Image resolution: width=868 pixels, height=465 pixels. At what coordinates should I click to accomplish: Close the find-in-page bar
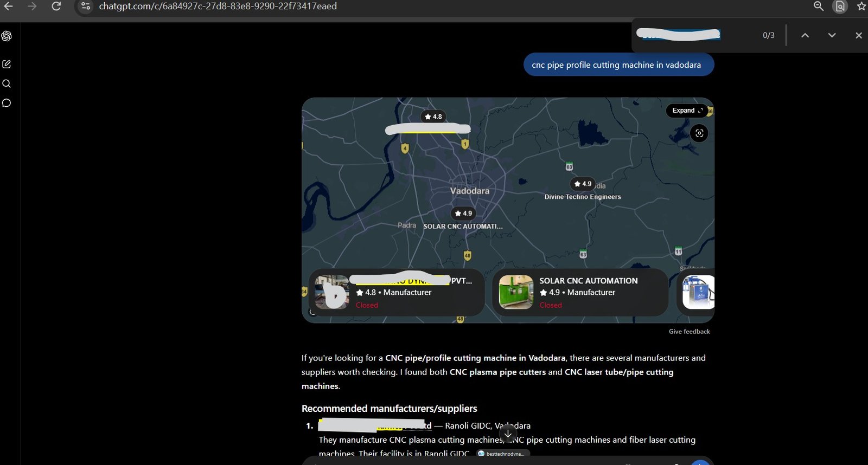pos(858,35)
